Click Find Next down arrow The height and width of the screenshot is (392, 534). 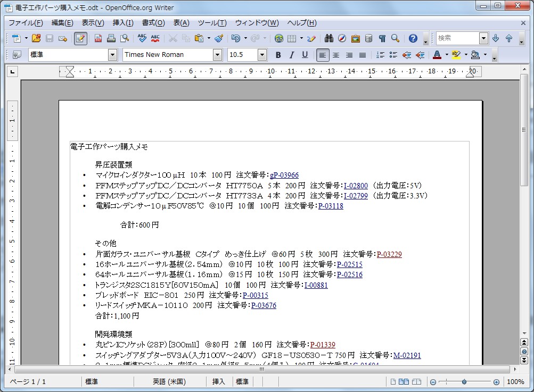coord(496,38)
